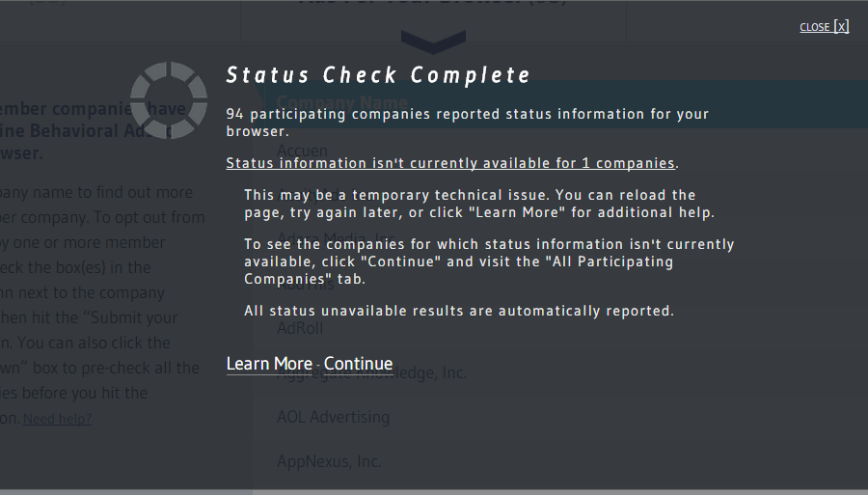The height and width of the screenshot is (495, 868).
Task: Select Accuen in the company list
Action: [303, 151]
